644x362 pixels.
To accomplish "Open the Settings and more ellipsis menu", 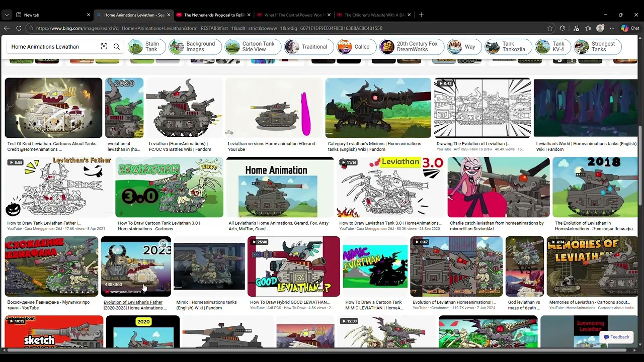I will point(612,28).
